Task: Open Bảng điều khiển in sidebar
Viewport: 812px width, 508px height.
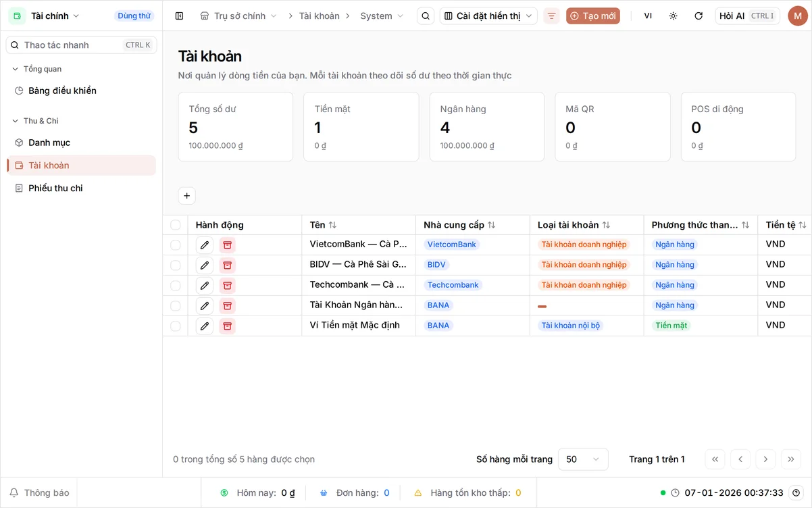Action: point(81,91)
